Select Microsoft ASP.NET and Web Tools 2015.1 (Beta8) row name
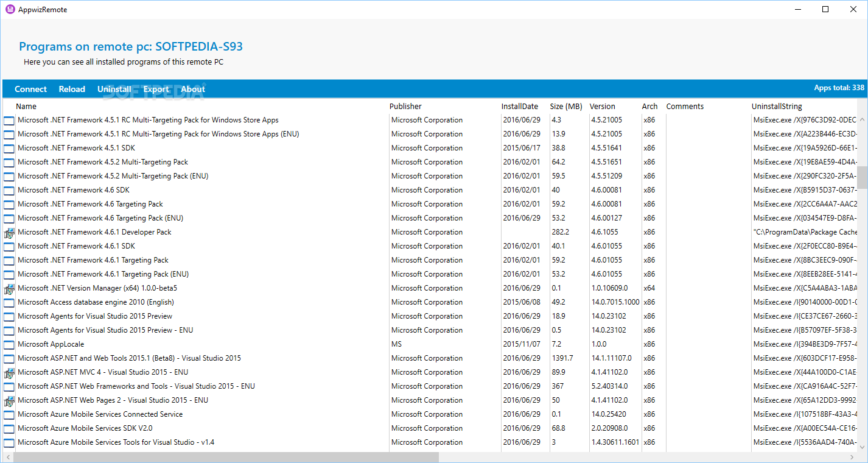 pos(129,358)
